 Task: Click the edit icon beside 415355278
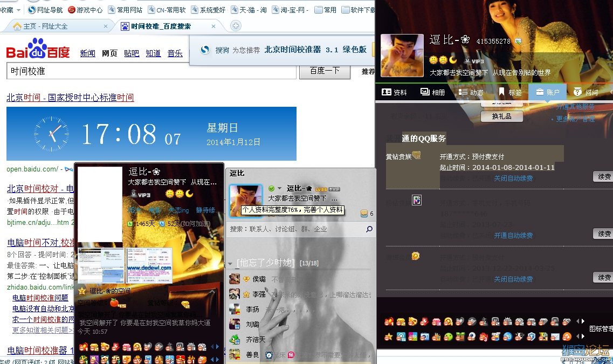pyautogui.click(x=518, y=40)
